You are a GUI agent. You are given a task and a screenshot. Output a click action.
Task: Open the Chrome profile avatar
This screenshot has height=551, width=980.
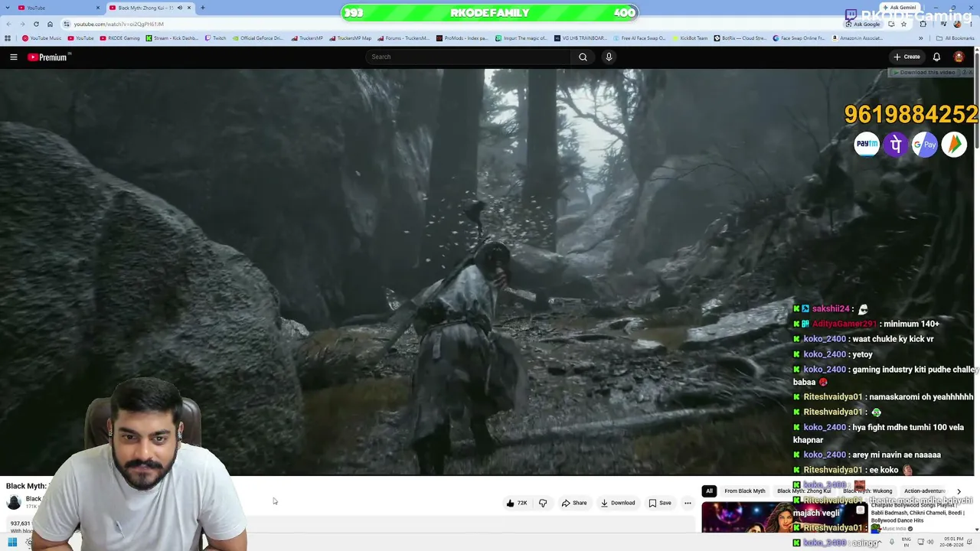coord(957,24)
